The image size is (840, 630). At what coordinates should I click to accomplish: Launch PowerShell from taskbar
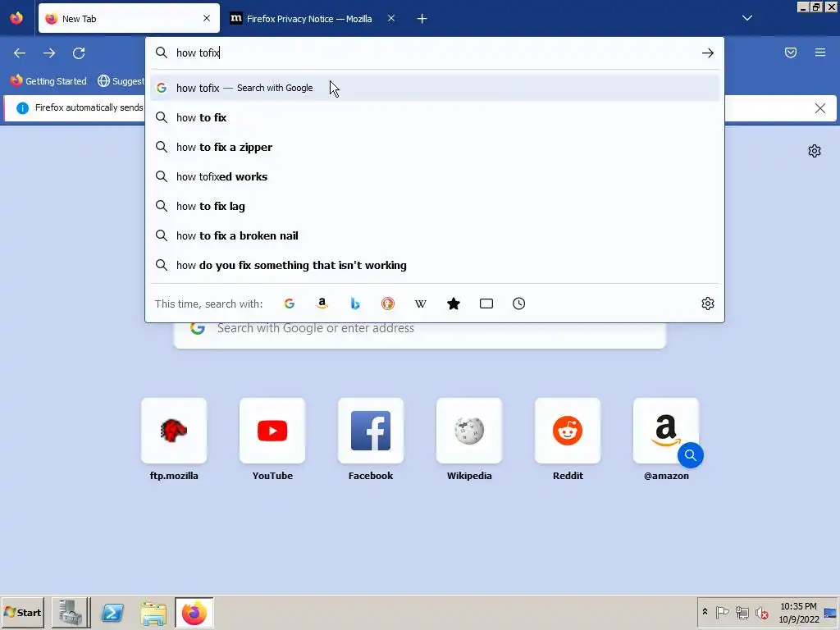[x=112, y=612]
